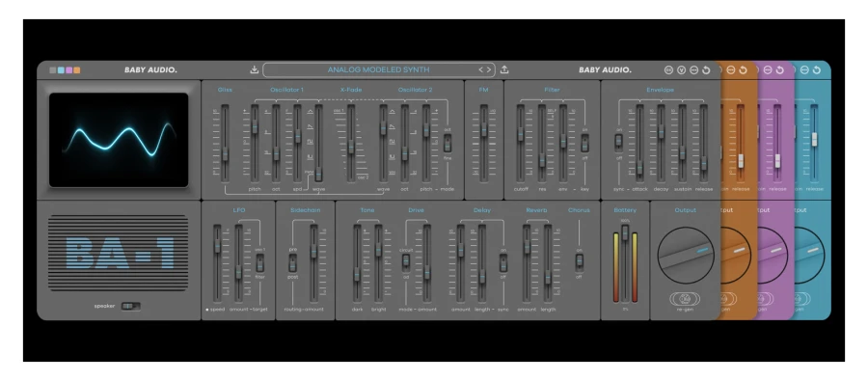This screenshot has width=868, height=381.
Task: Click the Tone dark slider handle
Action: [x=357, y=274]
